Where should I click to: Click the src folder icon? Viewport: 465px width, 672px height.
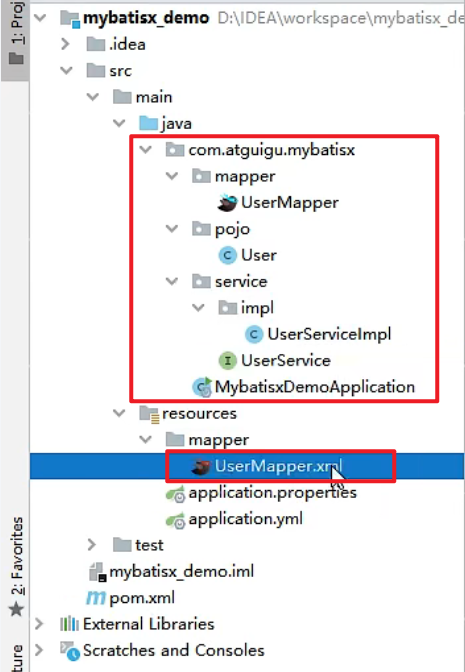coord(96,71)
